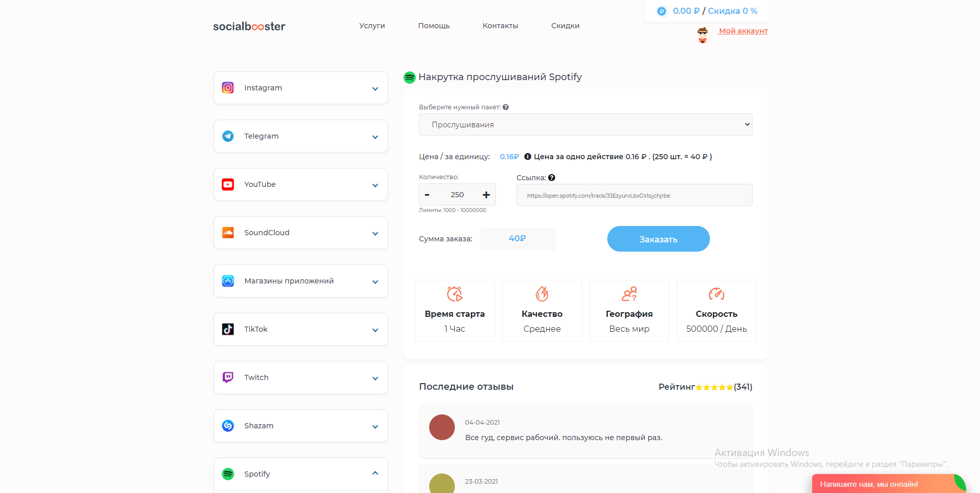Open the Напишите нам, мы онлайн chat widget
This screenshot has height=493, width=980.
pyautogui.click(x=889, y=484)
